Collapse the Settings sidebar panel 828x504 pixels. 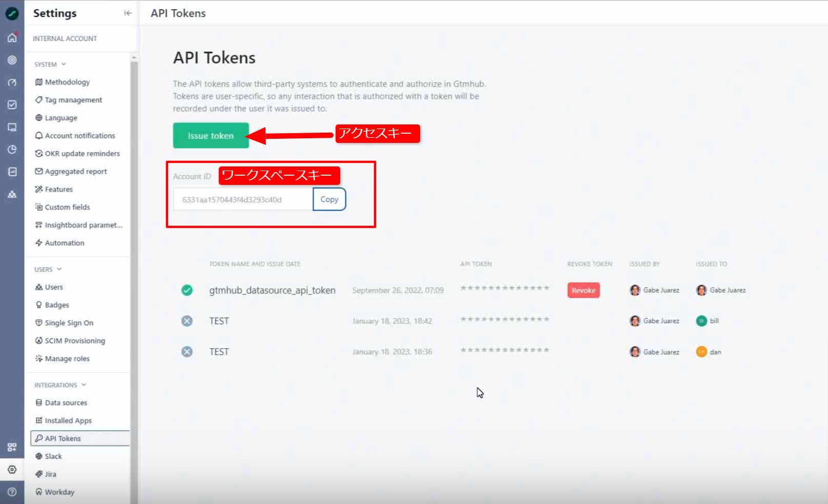tap(128, 13)
